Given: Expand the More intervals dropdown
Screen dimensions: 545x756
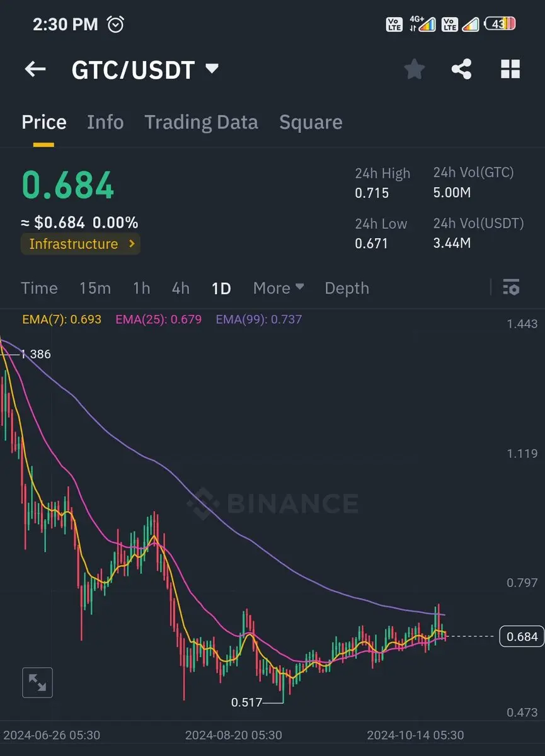Looking at the screenshot, I should [x=278, y=288].
